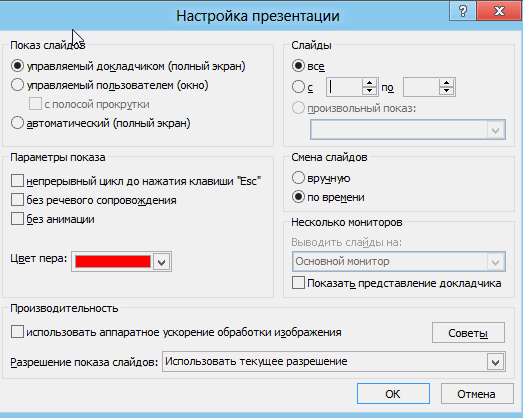
Task: Select 'автоматический (полный экран)' radio option
Action: point(17,123)
